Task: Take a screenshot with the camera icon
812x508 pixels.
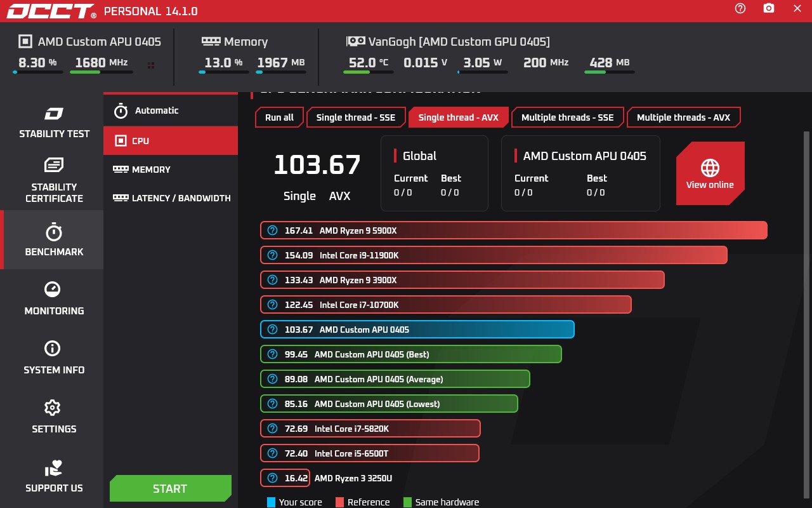Action: tap(769, 8)
